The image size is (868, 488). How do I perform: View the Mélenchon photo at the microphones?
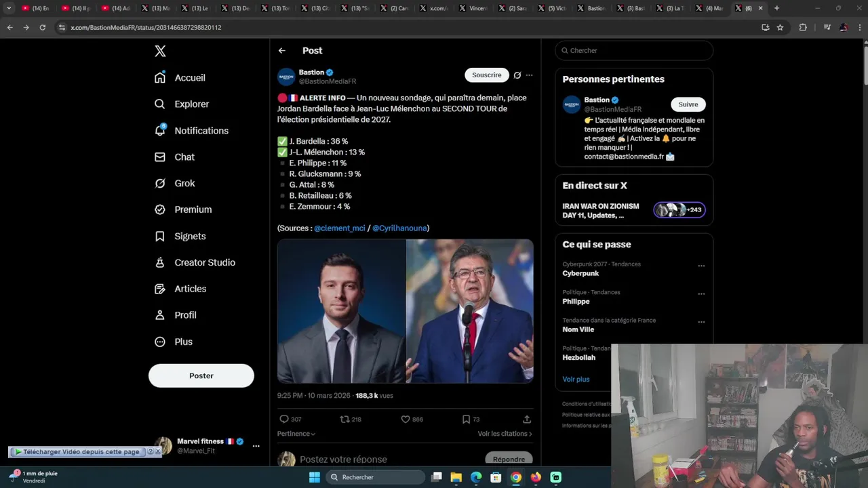point(470,311)
